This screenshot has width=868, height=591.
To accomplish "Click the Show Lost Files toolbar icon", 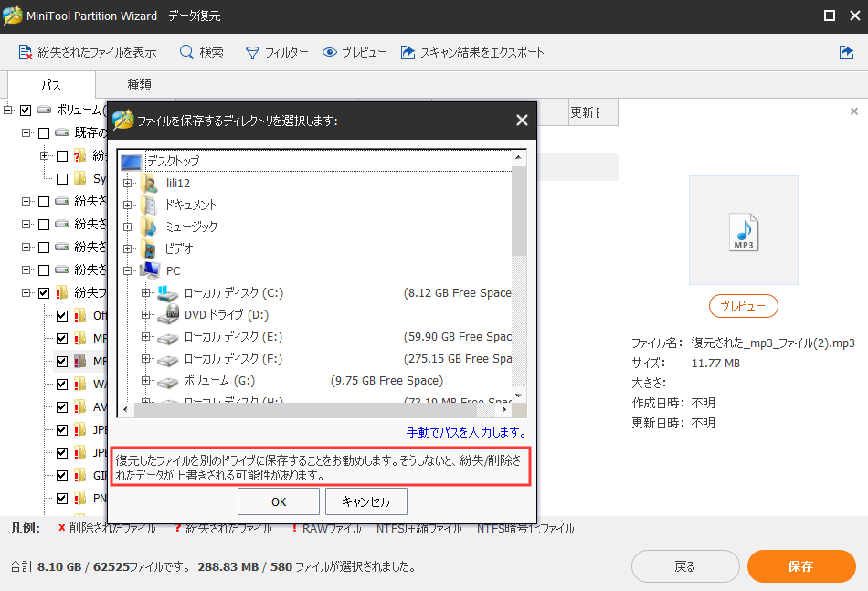I will click(x=26, y=53).
